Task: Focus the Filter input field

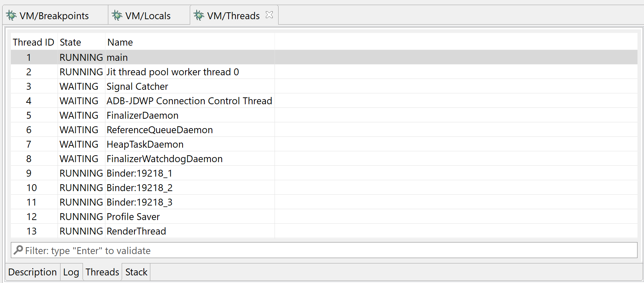Action: (324, 250)
